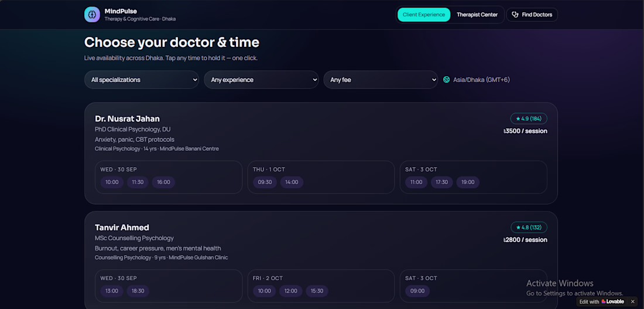Open Find Doctors button
The image size is (644, 309).
tap(532, 15)
